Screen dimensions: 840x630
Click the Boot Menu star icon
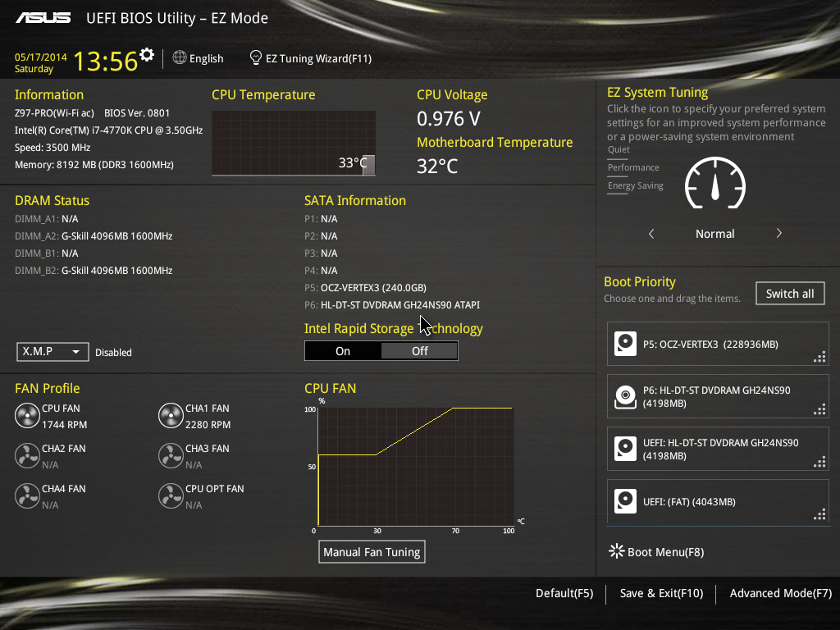[617, 551]
